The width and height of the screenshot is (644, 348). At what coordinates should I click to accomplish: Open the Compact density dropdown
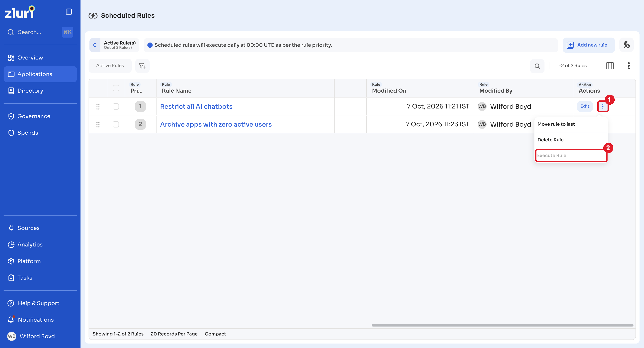pos(215,334)
